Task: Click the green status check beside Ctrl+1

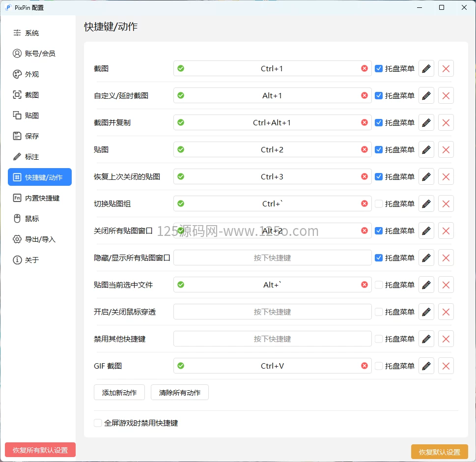Action: 180,68
